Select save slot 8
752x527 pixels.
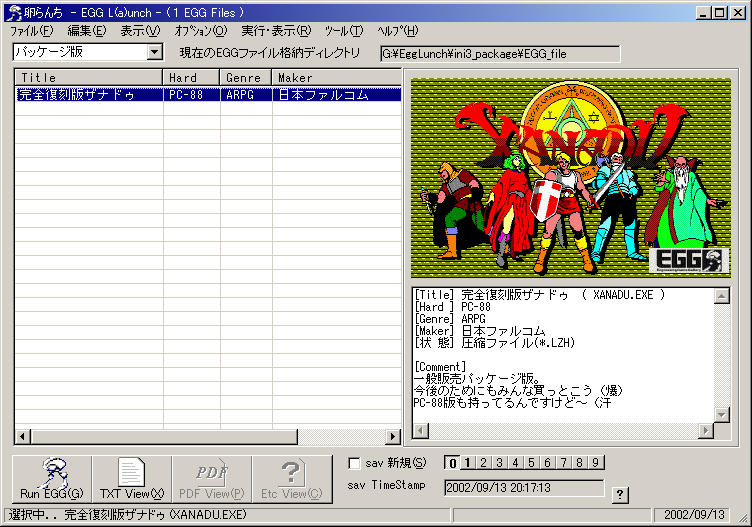[579, 463]
